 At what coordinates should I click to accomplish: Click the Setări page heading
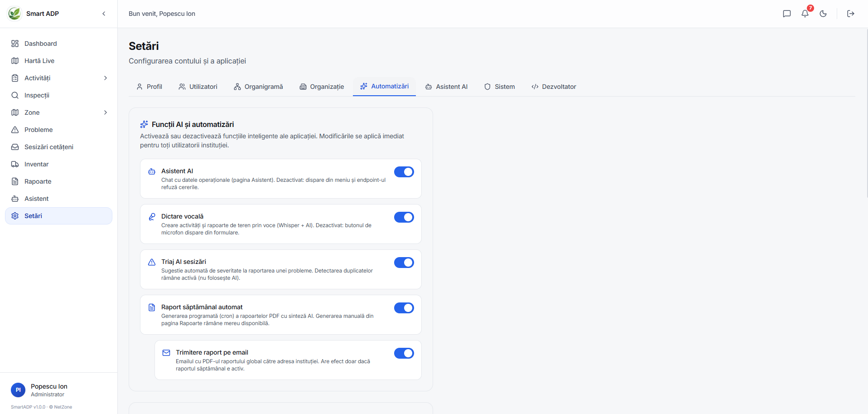[x=144, y=46]
